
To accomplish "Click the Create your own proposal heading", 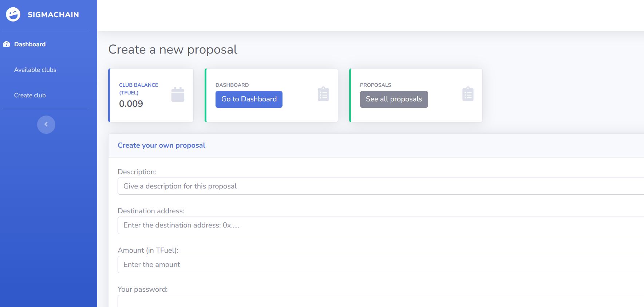I will [161, 145].
